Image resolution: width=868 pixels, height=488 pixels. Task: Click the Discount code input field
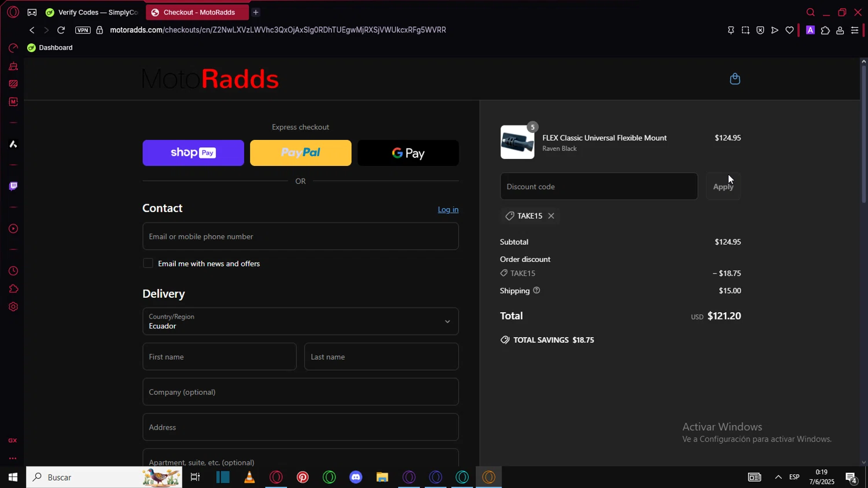[x=599, y=186]
